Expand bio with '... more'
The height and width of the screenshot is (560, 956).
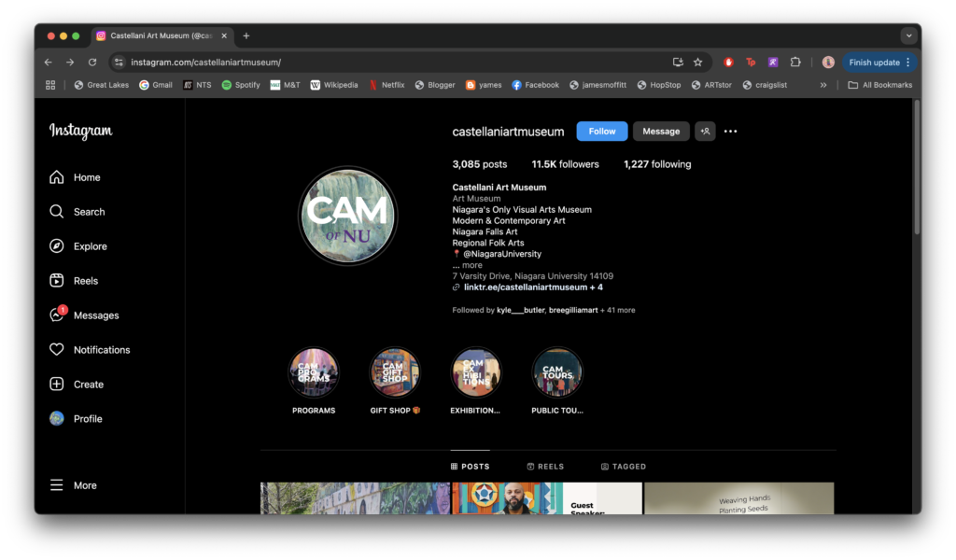(x=467, y=265)
